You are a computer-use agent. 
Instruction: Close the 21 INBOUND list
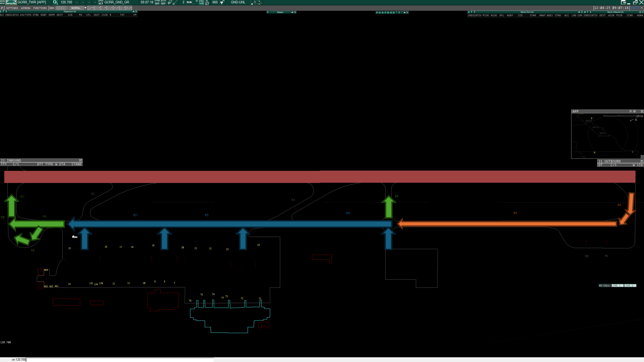81,160
